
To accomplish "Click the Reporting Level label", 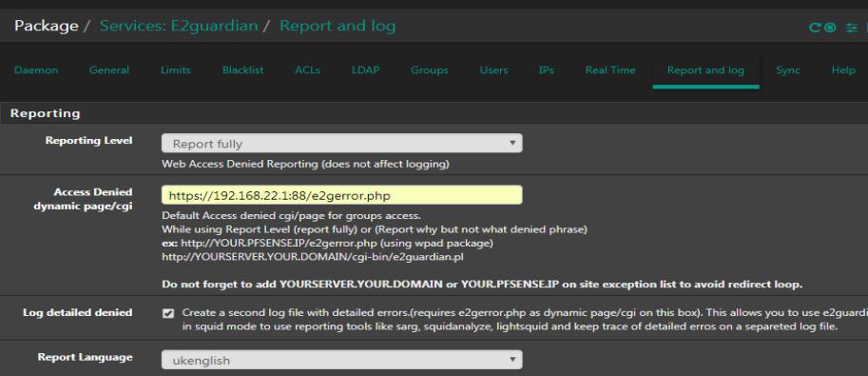I will [88, 140].
